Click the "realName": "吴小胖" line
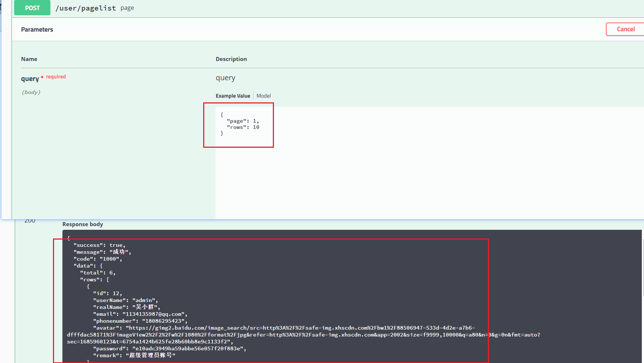This screenshot has height=363, width=644. pos(127,307)
